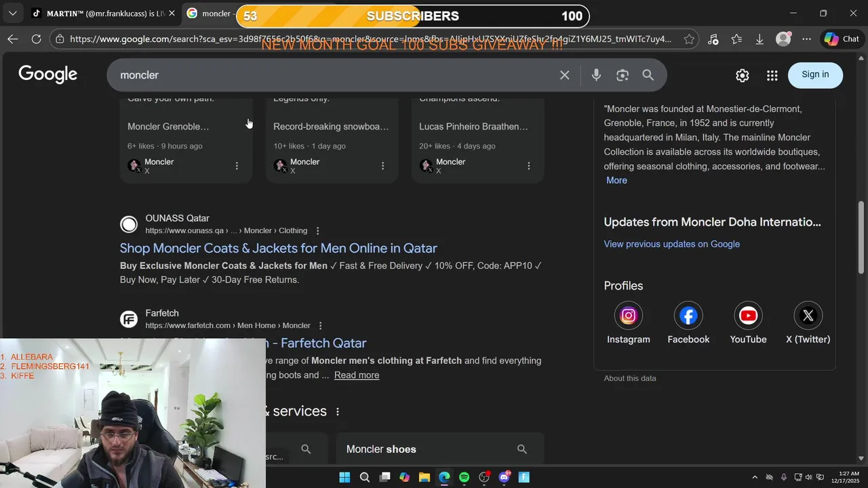The image size is (868, 488).
Task: Click the Farfetch site icon
Action: click(x=129, y=319)
